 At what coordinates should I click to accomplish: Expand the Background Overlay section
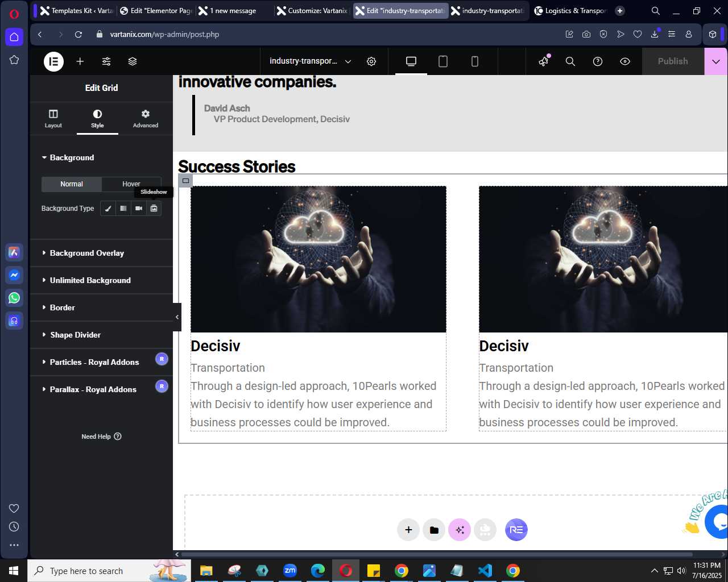tap(101, 253)
